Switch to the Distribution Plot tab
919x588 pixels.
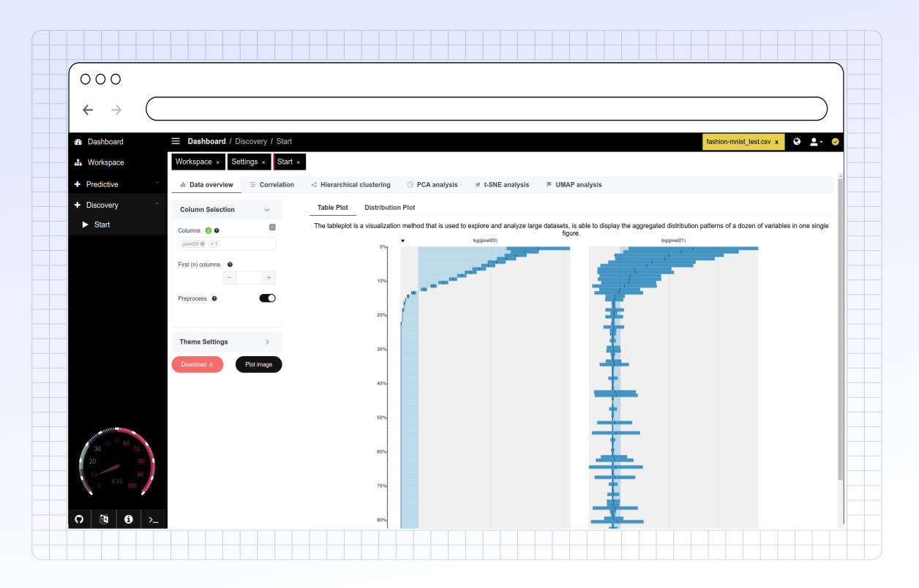tap(389, 208)
